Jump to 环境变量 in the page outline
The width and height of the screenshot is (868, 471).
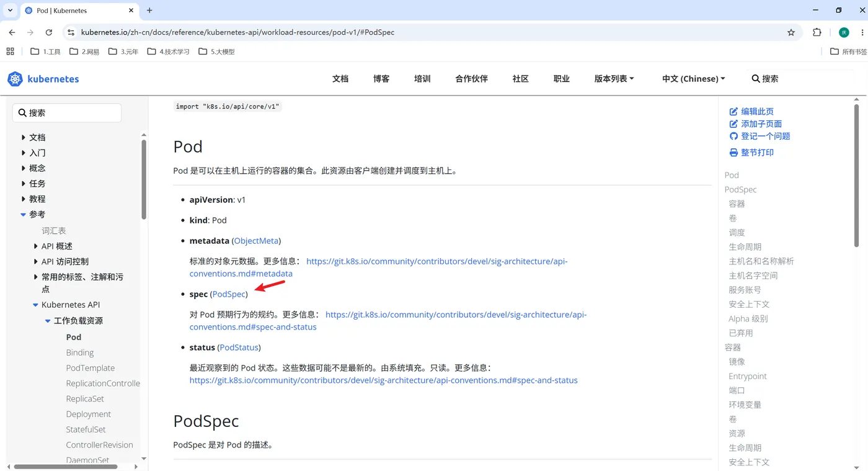(745, 405)
